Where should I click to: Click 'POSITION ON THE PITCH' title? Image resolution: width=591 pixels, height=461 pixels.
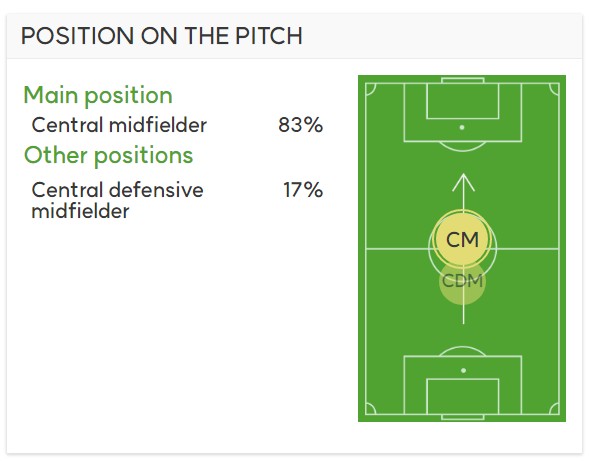[162, 36]
